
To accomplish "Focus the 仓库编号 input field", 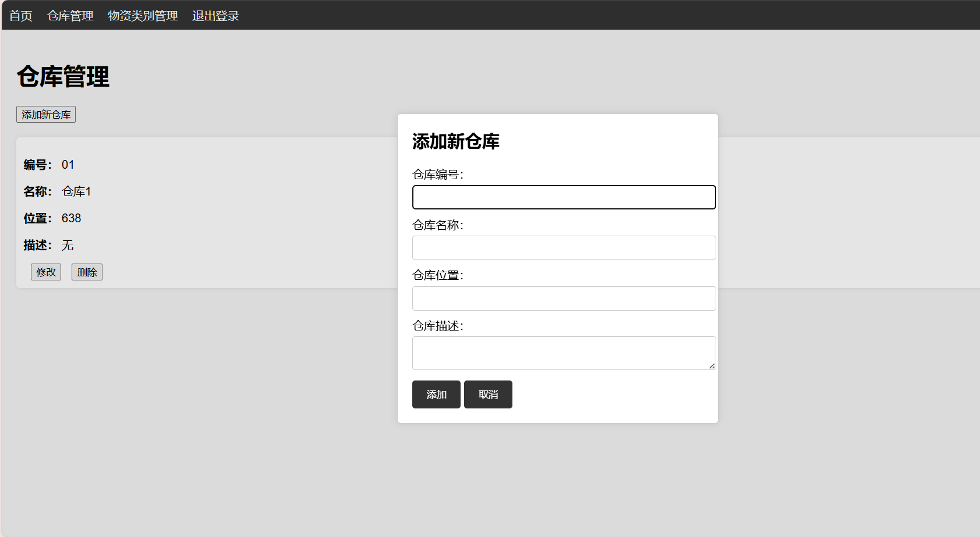I will coord(564,197).
